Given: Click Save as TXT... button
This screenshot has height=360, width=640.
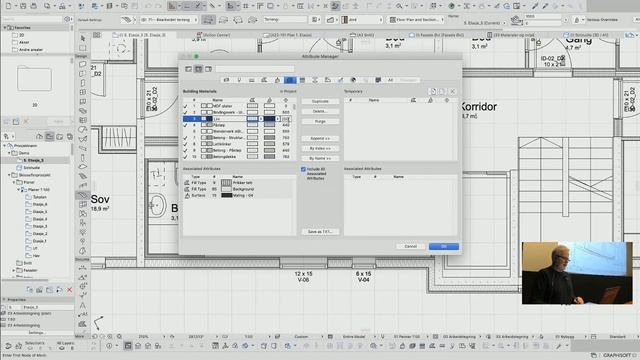Looking at the screenshot, I should tap(320, 231).
